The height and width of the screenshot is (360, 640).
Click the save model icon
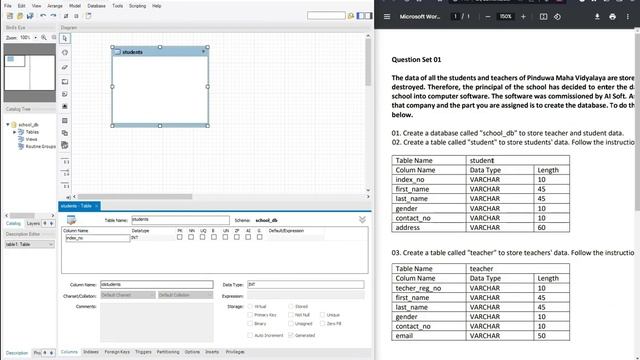coord(30,16)
